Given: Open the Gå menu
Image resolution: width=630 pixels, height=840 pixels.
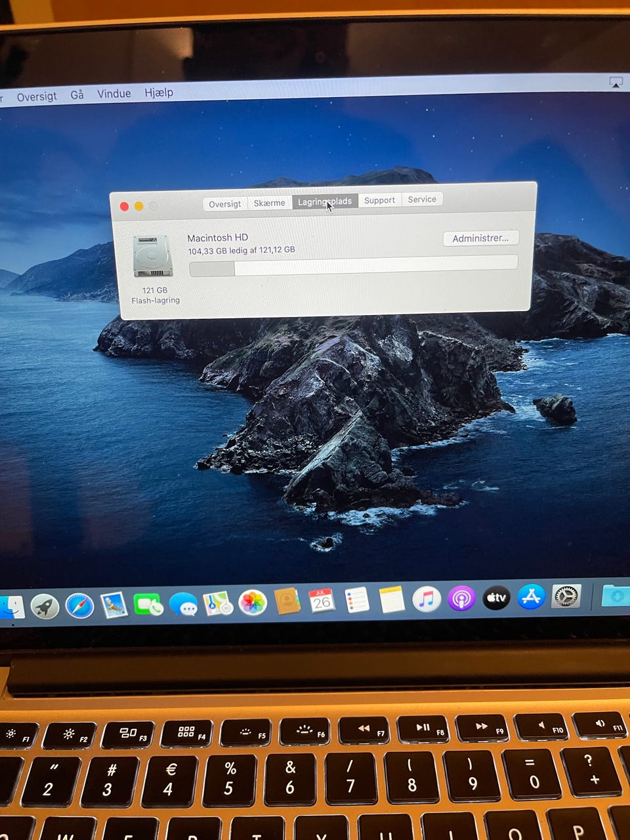Looking at the screenshot, I should tap(77, 94).
